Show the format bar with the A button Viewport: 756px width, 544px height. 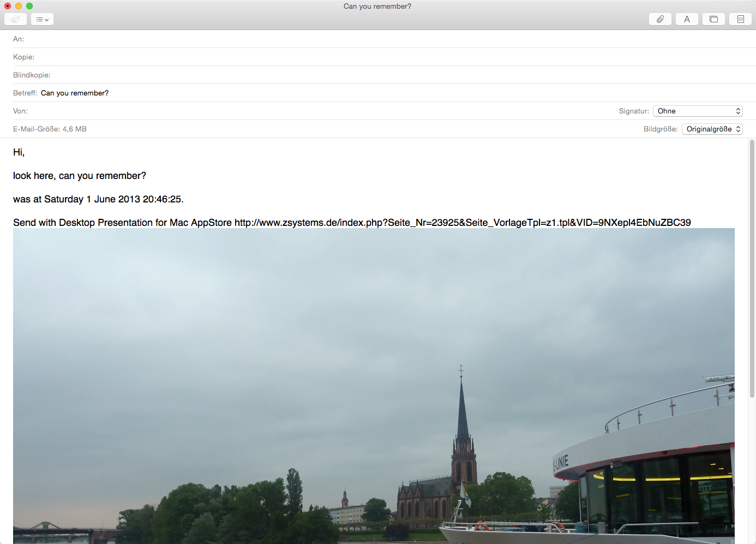[x=687, y=19]
